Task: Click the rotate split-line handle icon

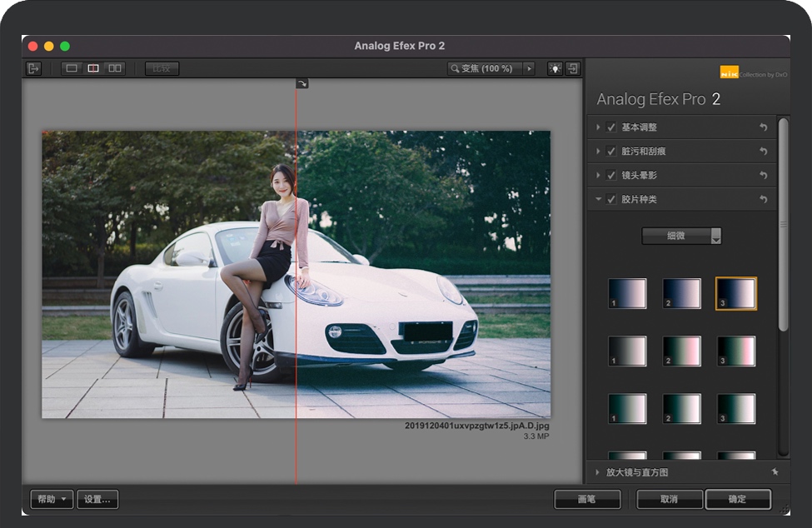Action: [301, 83]
